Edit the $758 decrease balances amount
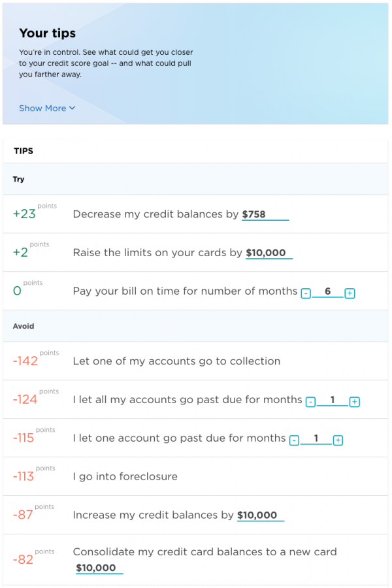392x588 pixels. click(265, 214)
